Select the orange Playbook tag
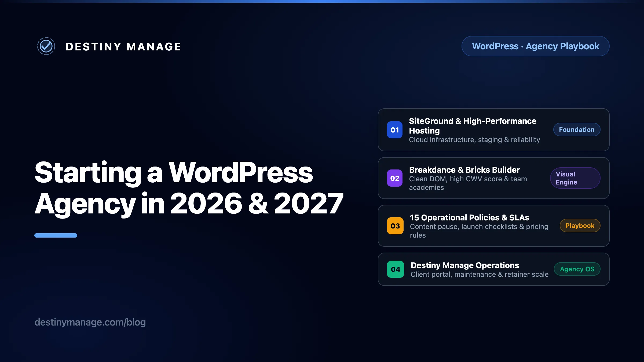Image resolution: width=644 pixels, height=362 pixels. (x=580, y=226)
